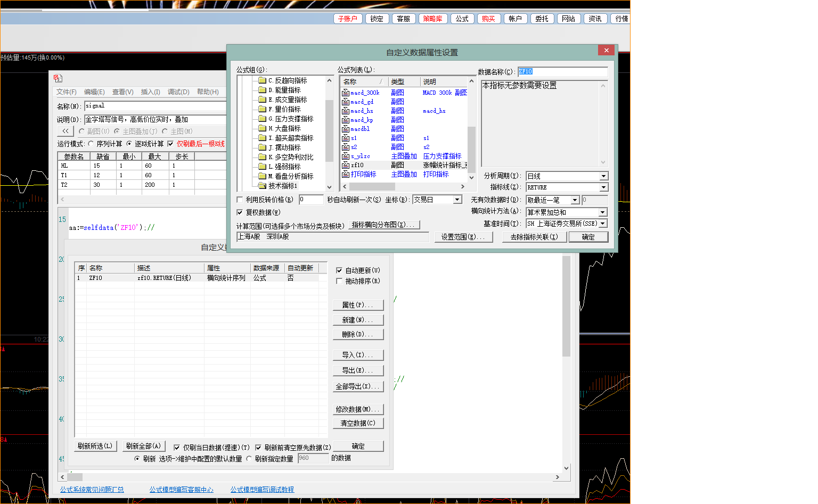The height and width of the screenshot is (504, 818).
Task: Select the macd_300k formula icon
Action: tap(346, 93)
